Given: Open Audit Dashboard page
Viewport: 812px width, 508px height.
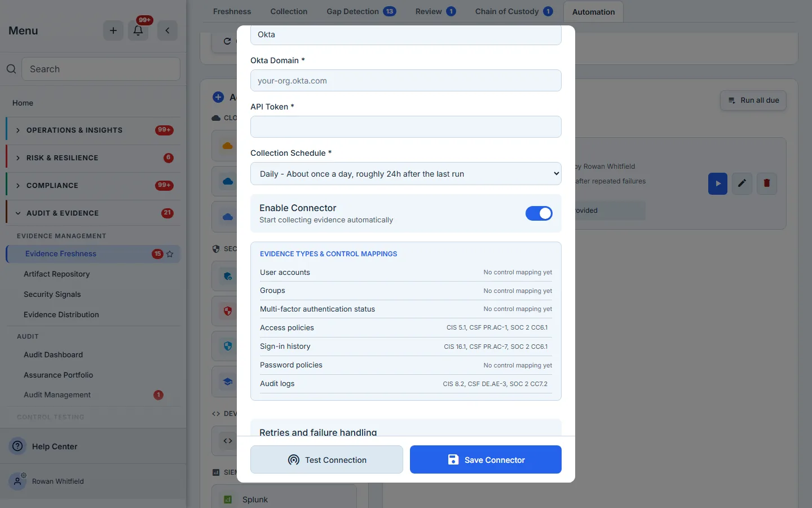Looking at the screenshot, I should pos(54,354).
